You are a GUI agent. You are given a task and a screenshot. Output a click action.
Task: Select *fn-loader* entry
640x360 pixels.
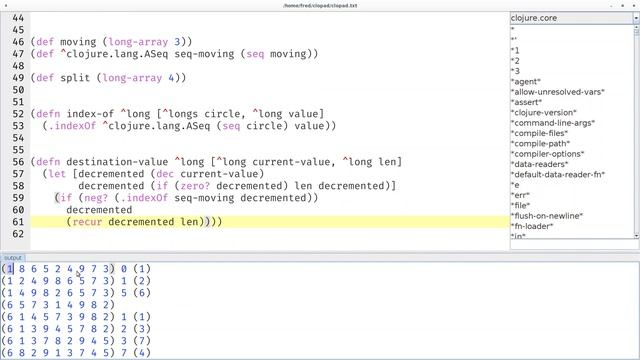click(532, 226)
